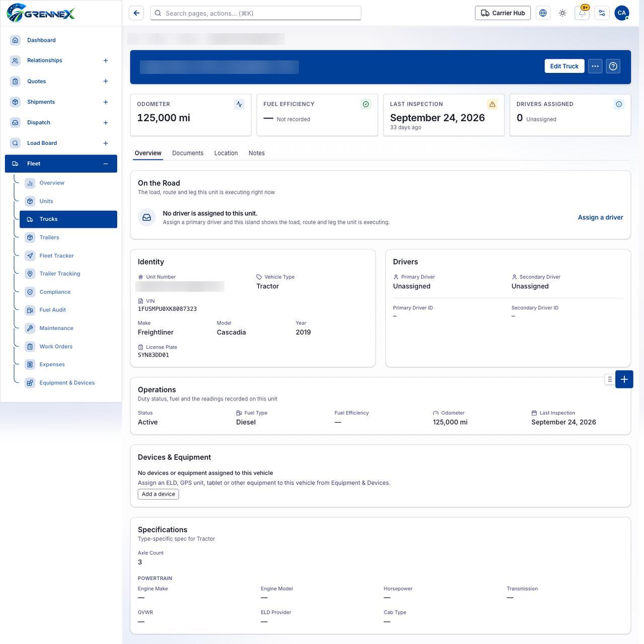Open Expenses in the sidebar
Image resolution: width=644 pixels, height=644 pixels.
tap(68, 365)
